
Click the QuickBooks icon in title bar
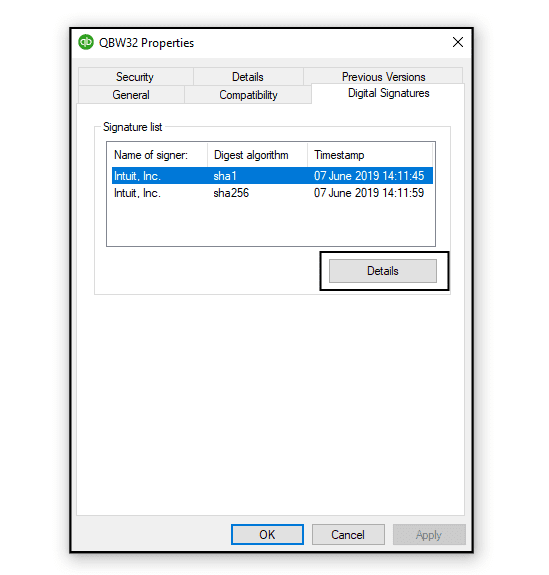[86, 42]
